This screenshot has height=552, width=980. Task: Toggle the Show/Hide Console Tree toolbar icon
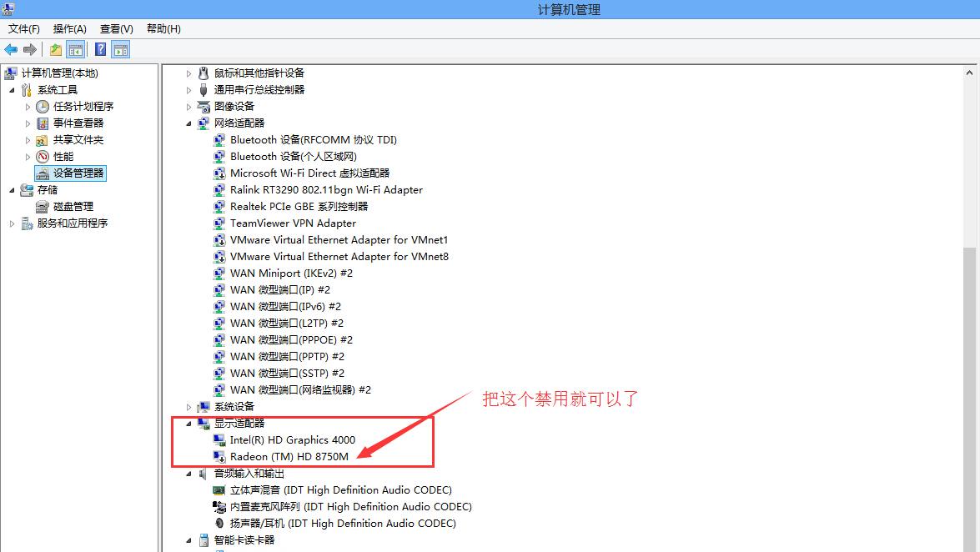point(76,49)
